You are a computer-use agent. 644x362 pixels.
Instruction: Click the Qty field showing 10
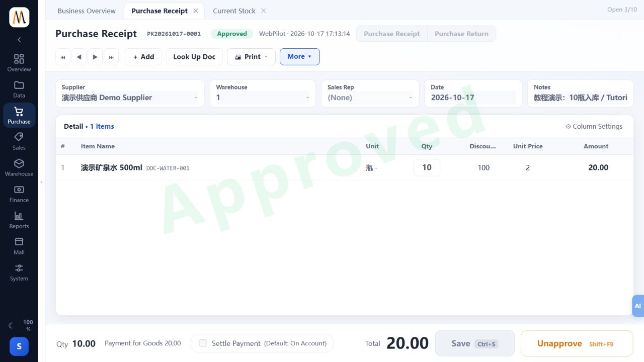pyautogui.click(x=427, y=167)
